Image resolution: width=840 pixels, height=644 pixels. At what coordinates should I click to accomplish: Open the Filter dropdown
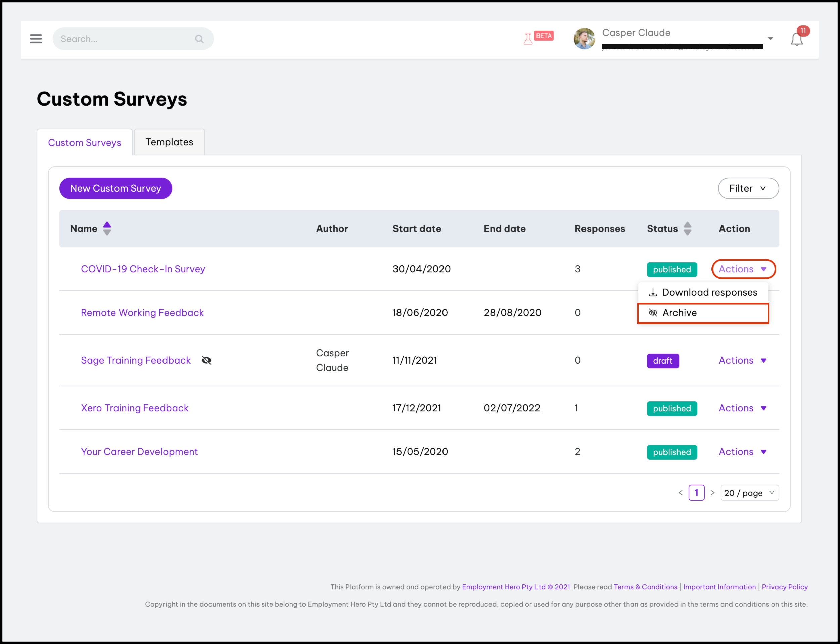748,188
